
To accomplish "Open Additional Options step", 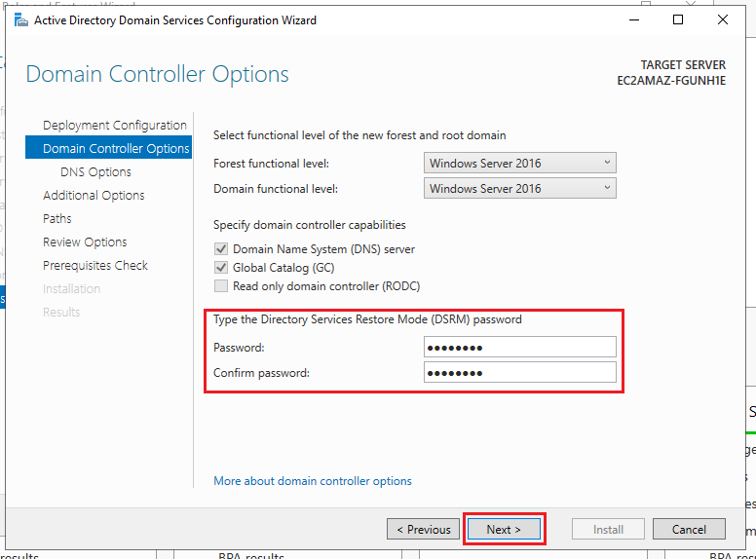I will [x=94, y=195].
